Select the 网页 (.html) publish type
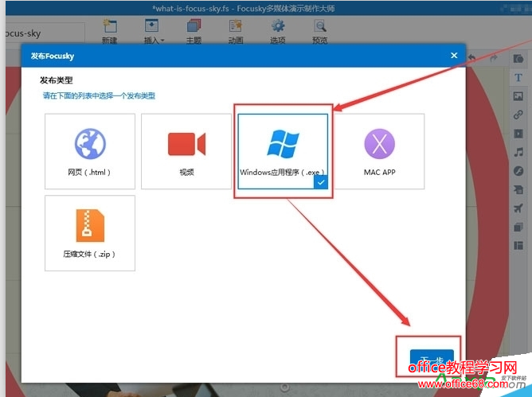The height and width of the screenshot is (397, 532). click(90, 151)
